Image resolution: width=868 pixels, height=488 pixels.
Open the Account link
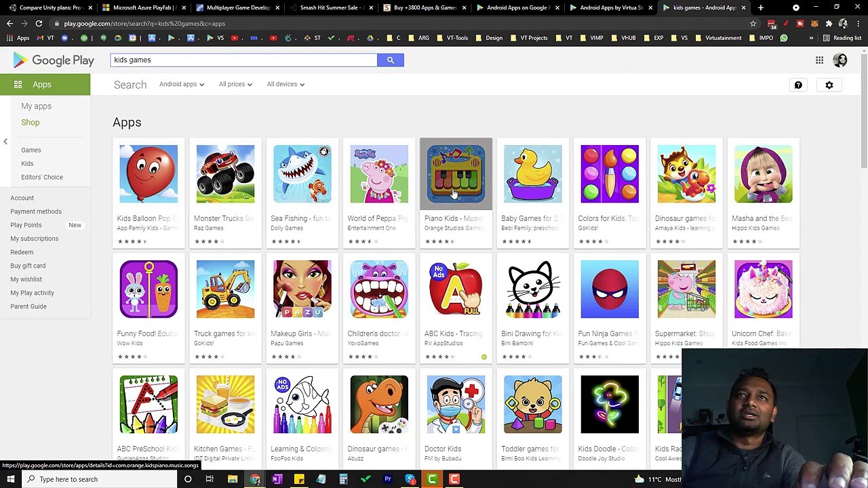pos(22,198)
